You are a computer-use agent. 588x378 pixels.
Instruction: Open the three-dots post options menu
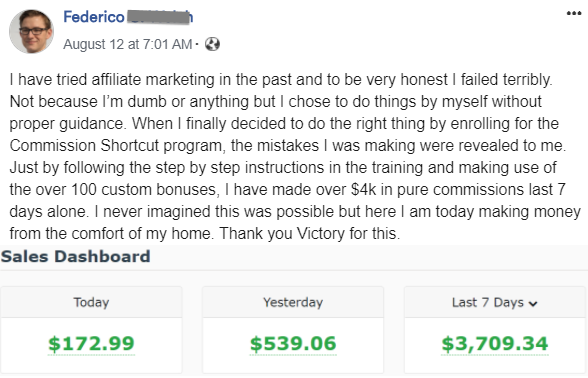(x=574, y=14)
